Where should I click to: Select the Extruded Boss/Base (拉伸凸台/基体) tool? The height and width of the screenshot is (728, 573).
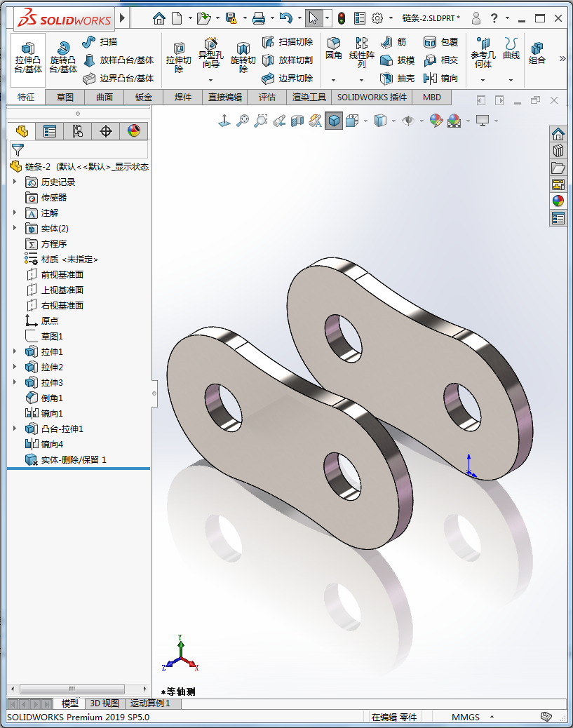point(28,59)
